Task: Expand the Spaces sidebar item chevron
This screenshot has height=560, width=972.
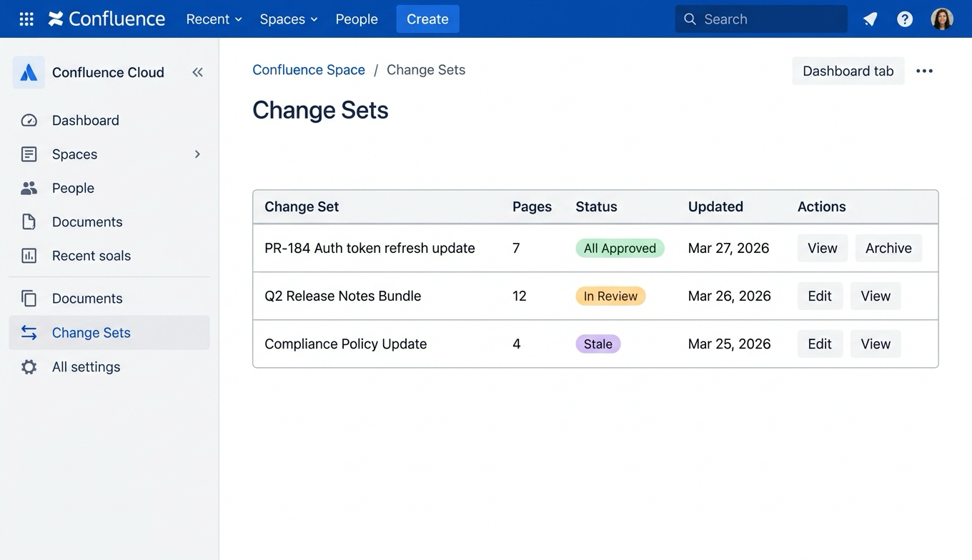Action: (x=197, y=154)
